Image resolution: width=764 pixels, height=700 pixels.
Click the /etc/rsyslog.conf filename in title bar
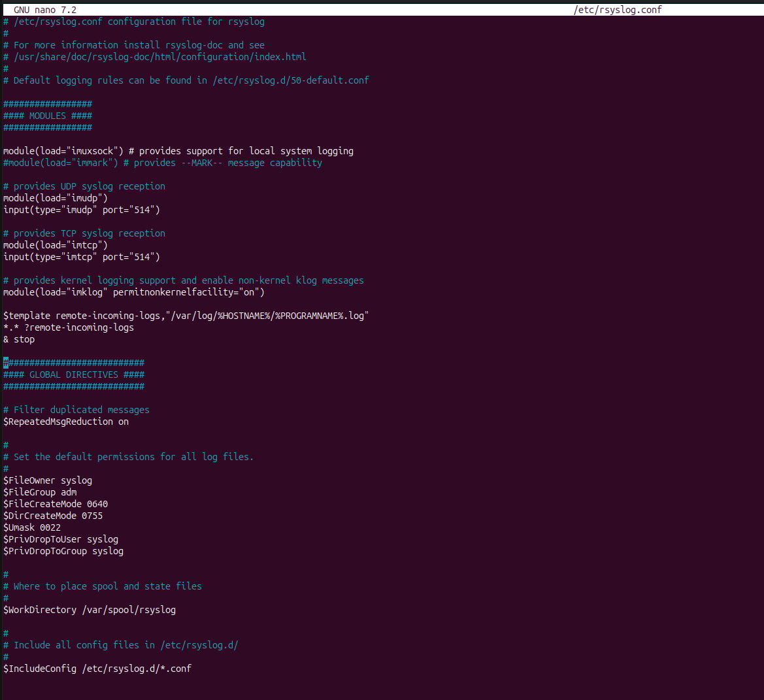[618, 10]
